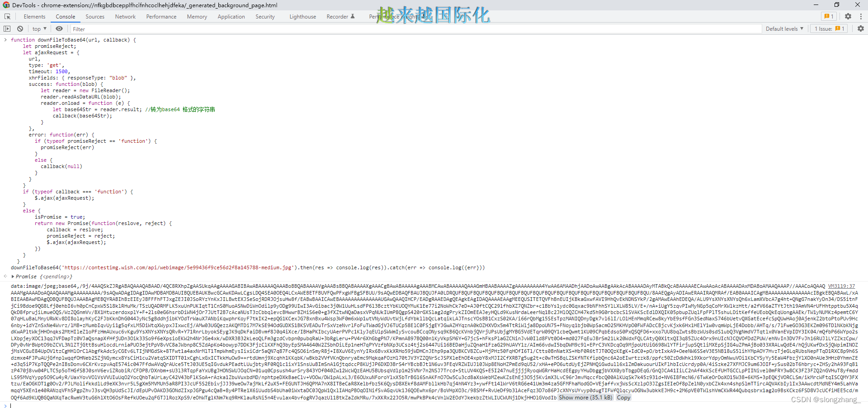This screenshot has width=868, height=408.
Task: Click the 'return new Promise' line
Action: tap(103, 223)
